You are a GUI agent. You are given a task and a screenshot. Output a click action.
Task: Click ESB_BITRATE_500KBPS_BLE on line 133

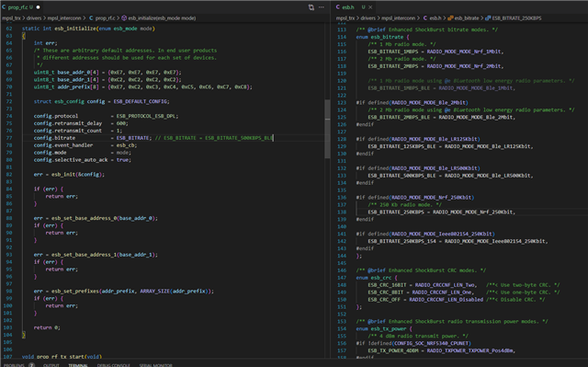[401, 176]
